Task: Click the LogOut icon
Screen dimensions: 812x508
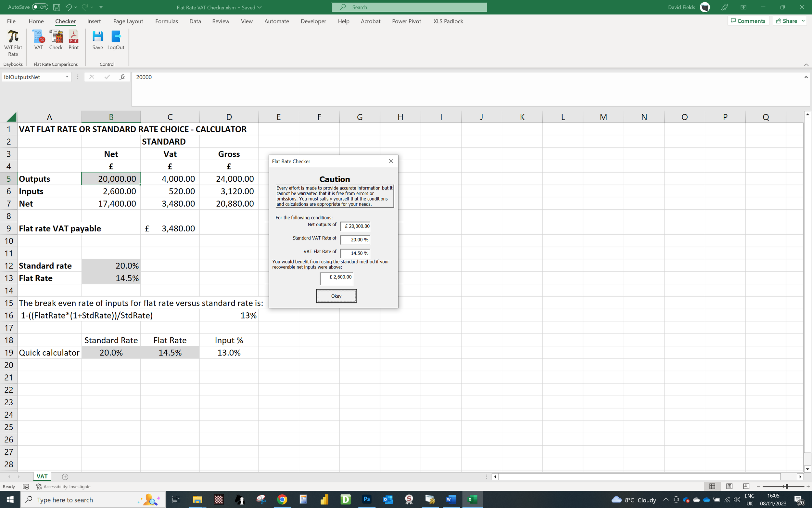Action: 116,40
